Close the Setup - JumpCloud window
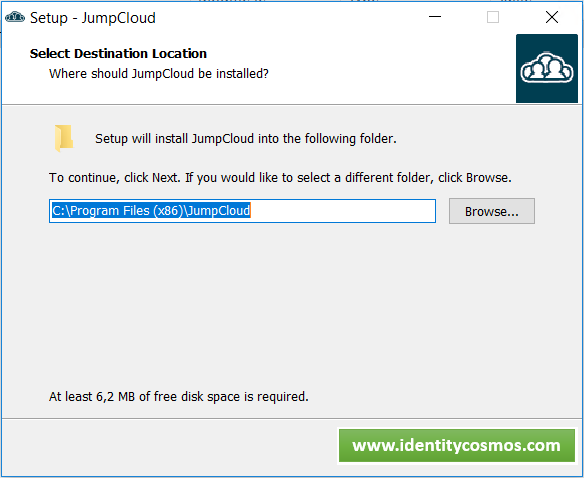584x478 pixels. [x=552, y=17]
